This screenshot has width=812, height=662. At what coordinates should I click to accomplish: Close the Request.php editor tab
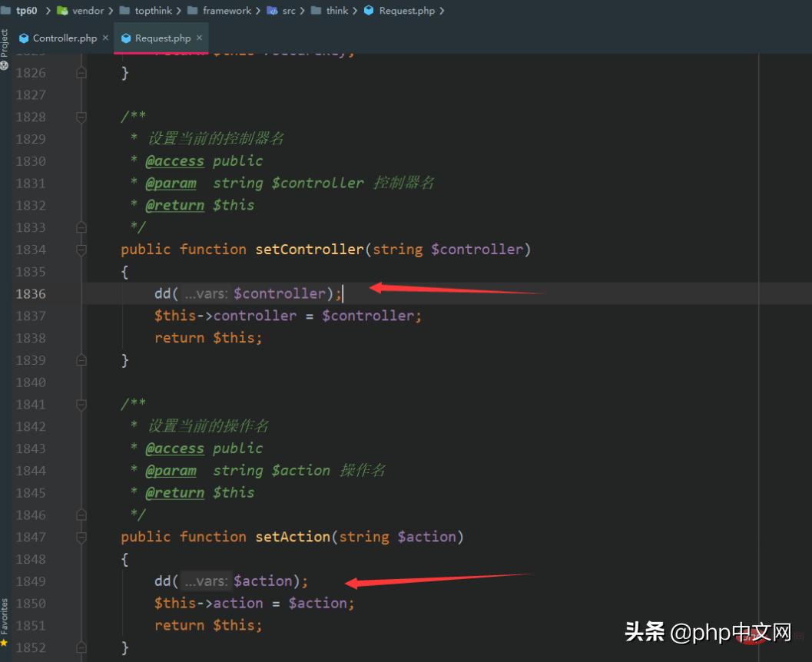[x=199, y=38]
